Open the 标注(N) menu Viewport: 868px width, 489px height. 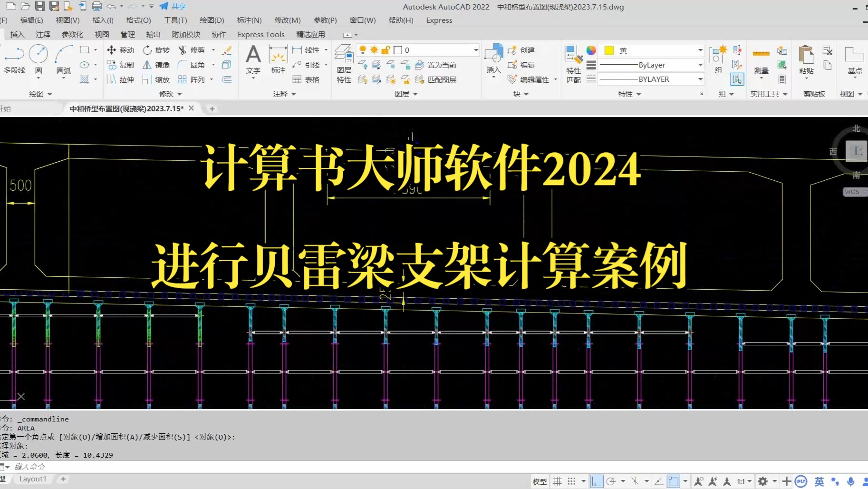click(x=249, y=20)
